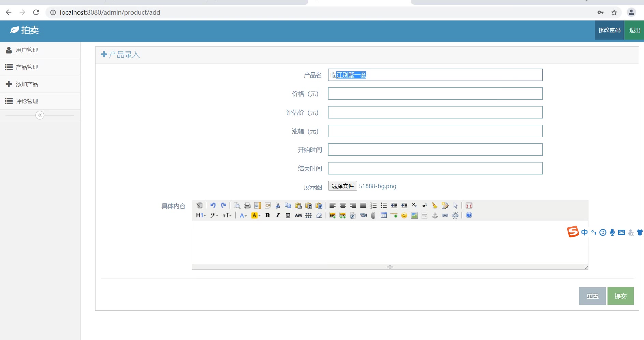Insert a template into the editor
Viewport: 644px width, 340px height.
click(x=258, y=206)
